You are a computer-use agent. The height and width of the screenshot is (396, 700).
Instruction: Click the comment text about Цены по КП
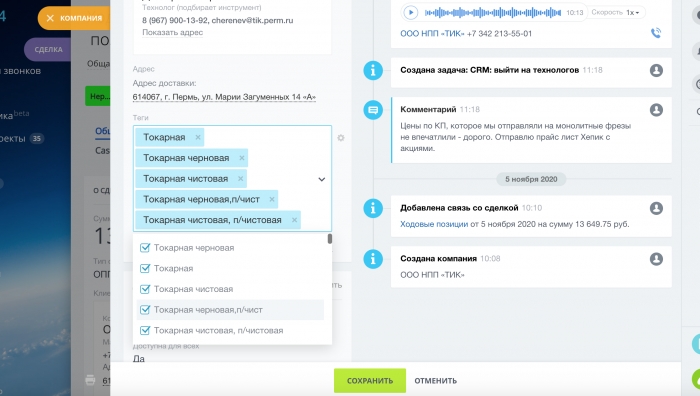tap(515, 137)
